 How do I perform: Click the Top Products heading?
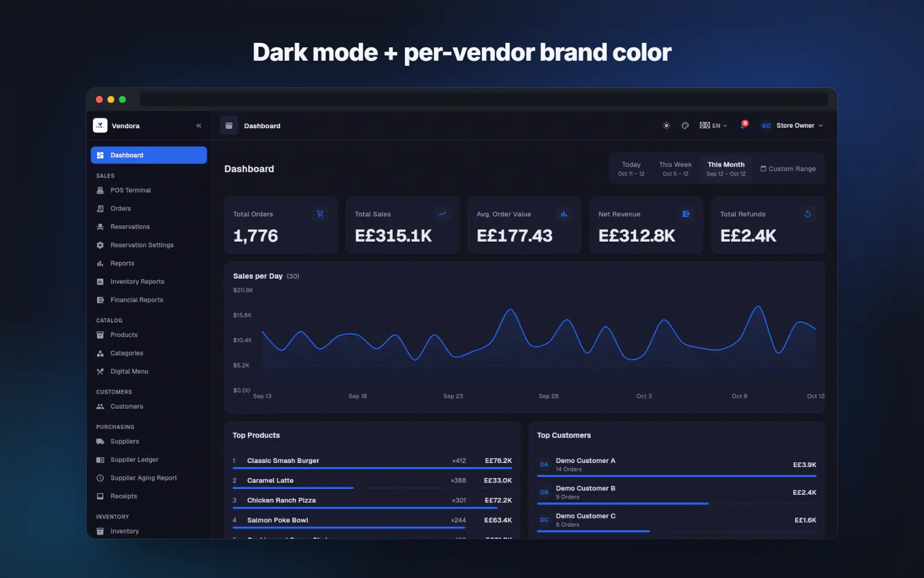pyautogui.click(x=256, y=435)
